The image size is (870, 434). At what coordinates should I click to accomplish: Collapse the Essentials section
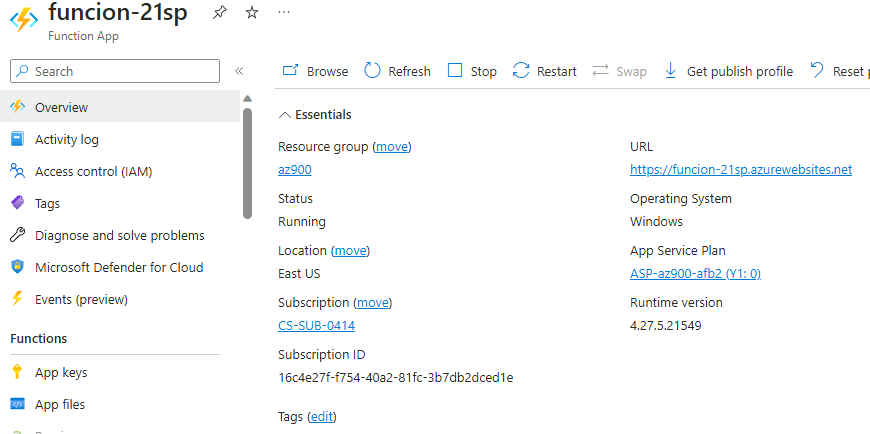pyautogui.click(x=285, y=115)
